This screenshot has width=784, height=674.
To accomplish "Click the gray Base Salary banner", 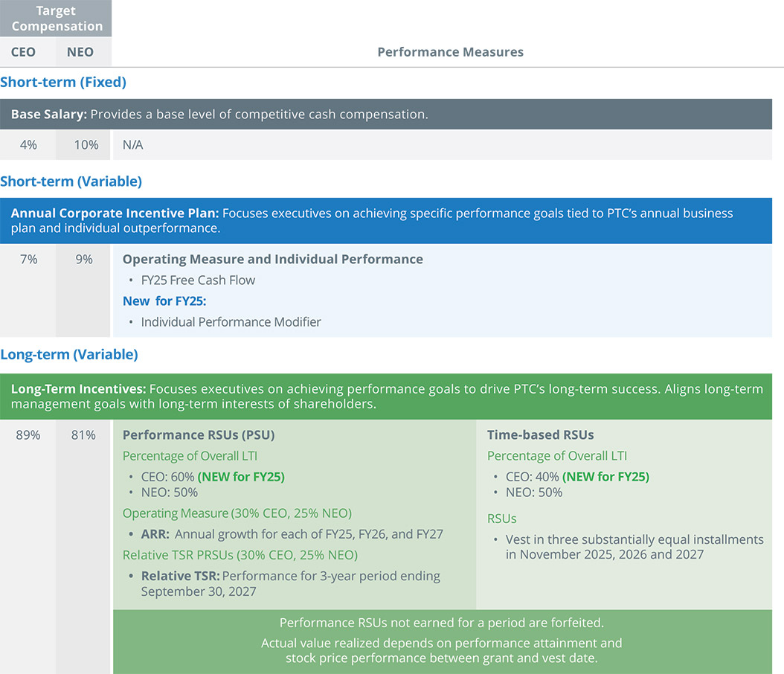I will 385,115.
